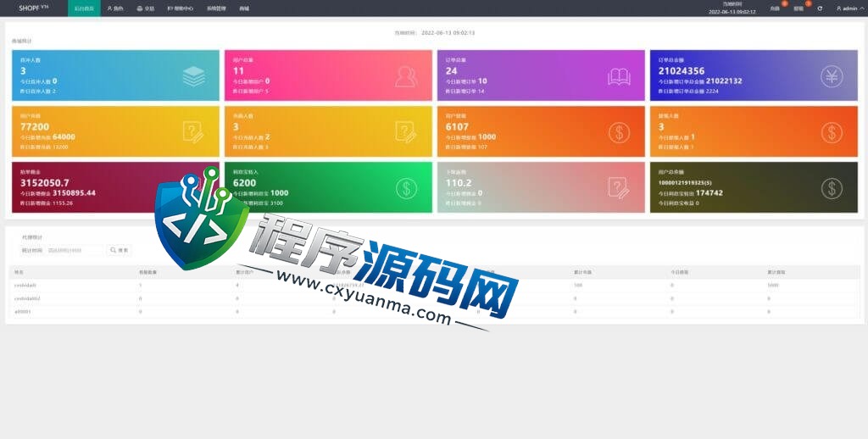Open the first notification item with orange badge
The height and width of the screenshot is (439, 868).
776,8
